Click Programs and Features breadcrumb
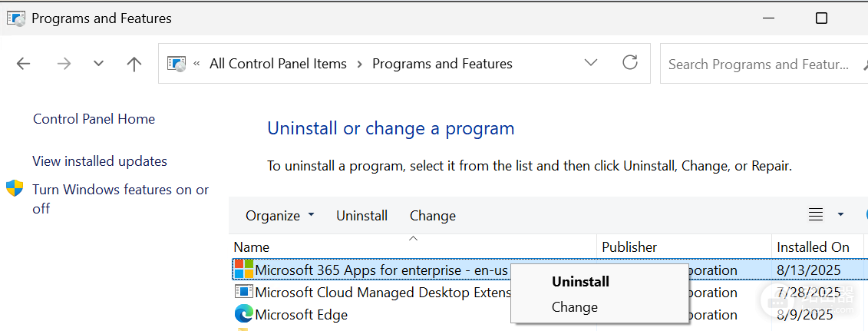This screenshot has height=331, width=868. pos(442,64)
